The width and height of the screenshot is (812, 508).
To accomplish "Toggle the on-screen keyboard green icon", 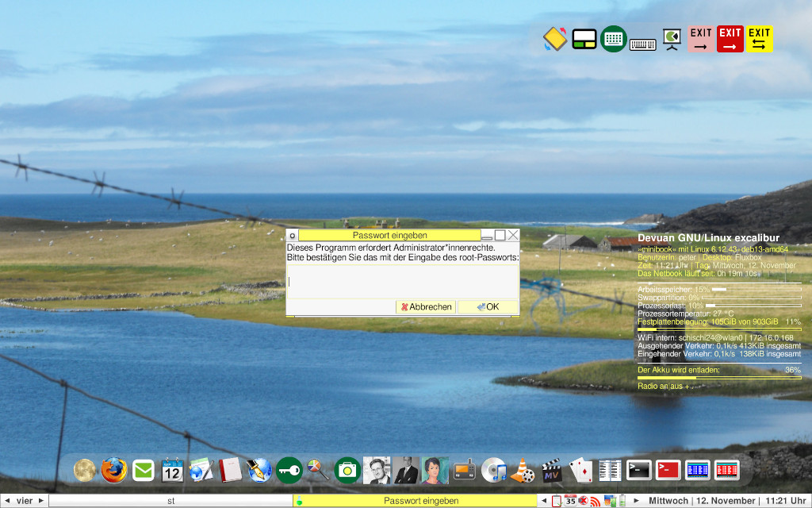I will click(612, 38).
